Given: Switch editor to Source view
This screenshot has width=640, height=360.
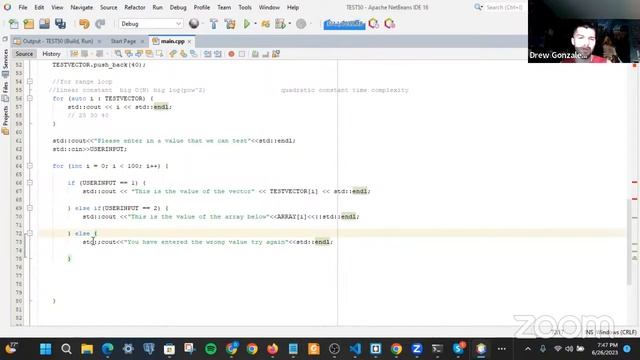Looking at the screenshot, I should point(24,54).
